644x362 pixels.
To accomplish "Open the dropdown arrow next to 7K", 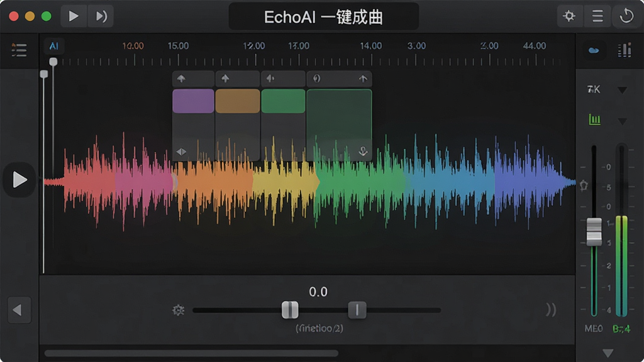I will [622, 90].
